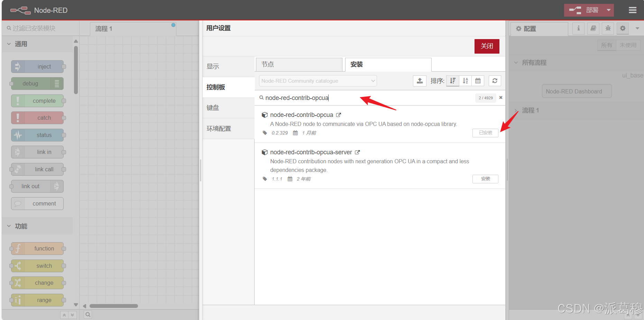Open the debug bug sidebar icon
Viewport: 644px width, 320px height.
608,28
